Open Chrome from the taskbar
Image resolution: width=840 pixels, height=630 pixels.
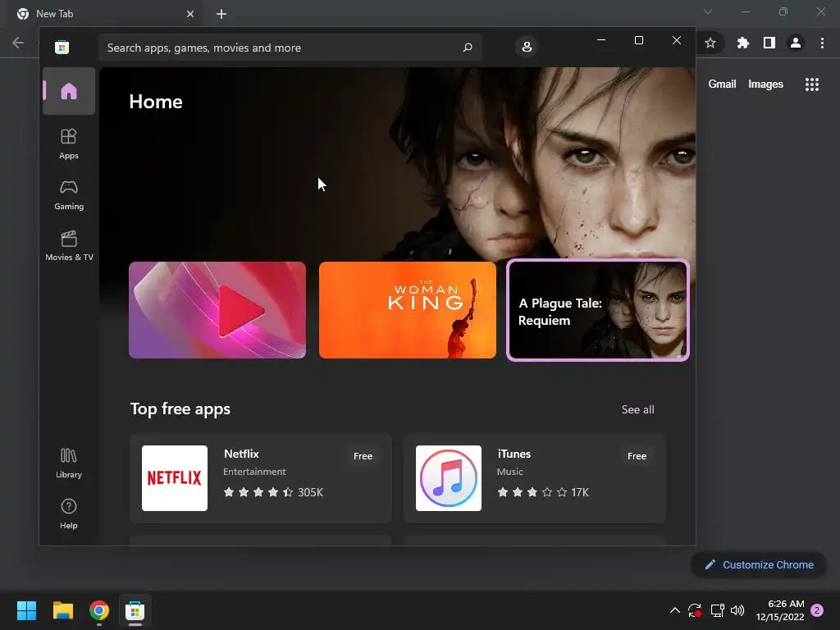[99, 610]
